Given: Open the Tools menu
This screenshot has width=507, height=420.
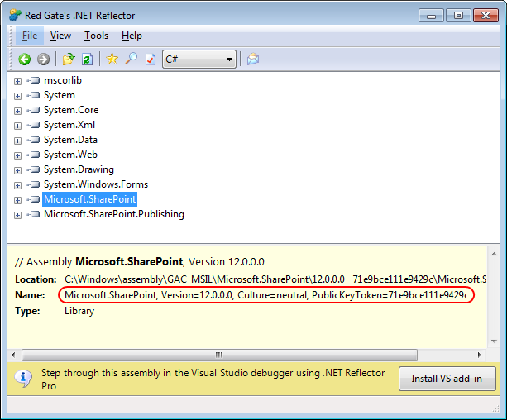Looking at the screenshot, I should point(96,36).
